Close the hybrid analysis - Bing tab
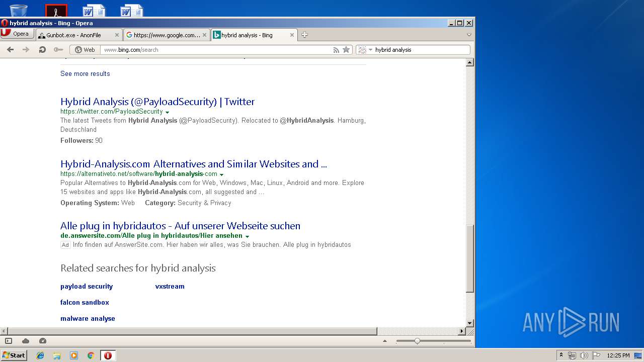Screen dimensions: 644x362 (292, 35)
